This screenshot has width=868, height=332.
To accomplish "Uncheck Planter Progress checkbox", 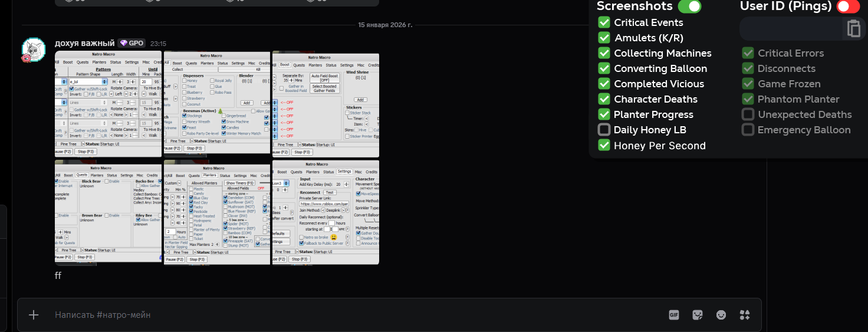I will tap(604, 114).
